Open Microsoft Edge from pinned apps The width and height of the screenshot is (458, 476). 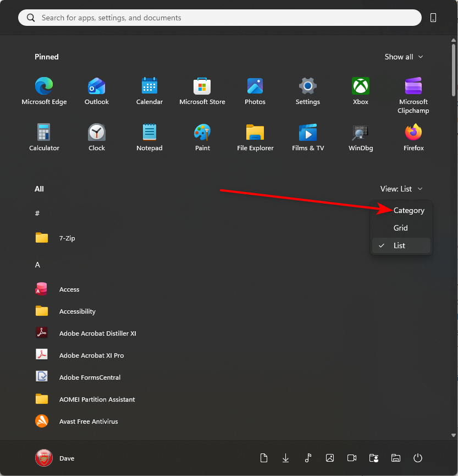44,91
